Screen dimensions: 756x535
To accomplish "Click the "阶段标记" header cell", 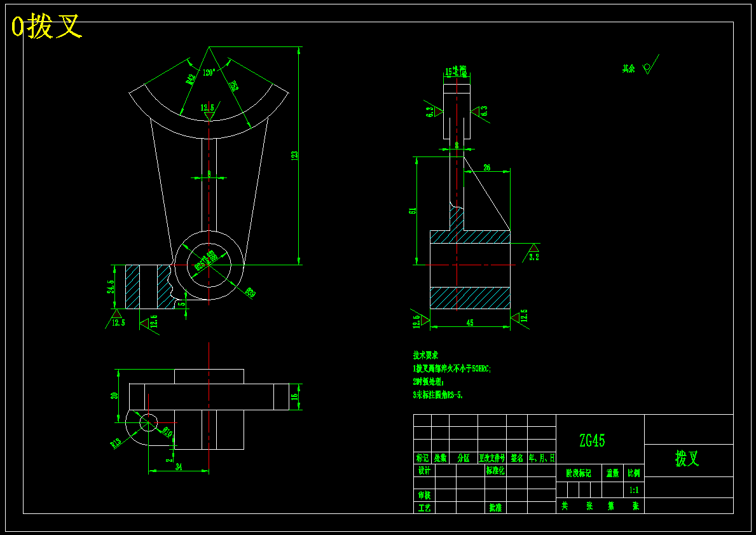I will [579, 473].
